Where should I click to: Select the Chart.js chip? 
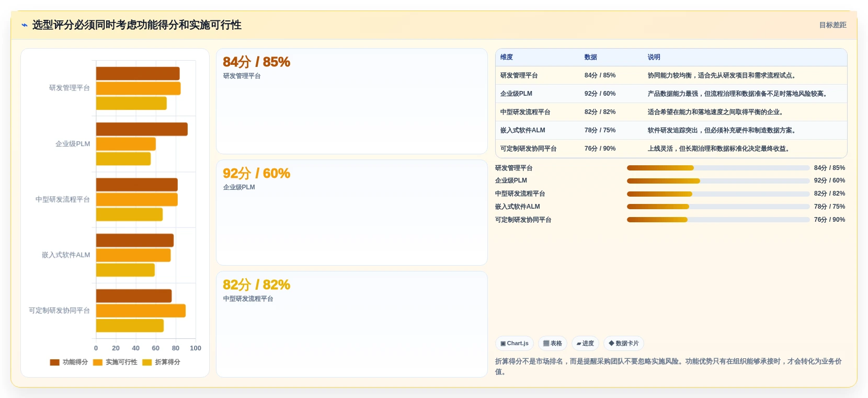pos(515,344)
